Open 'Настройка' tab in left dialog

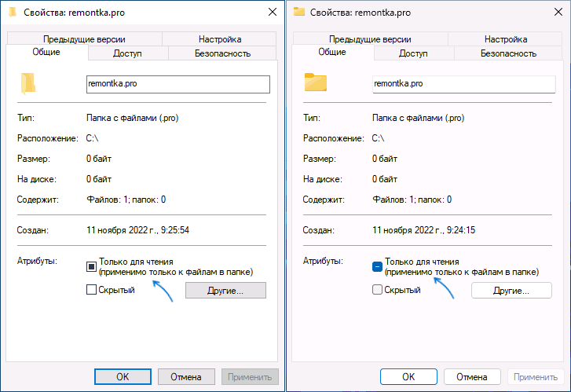(x=219, y=39)
